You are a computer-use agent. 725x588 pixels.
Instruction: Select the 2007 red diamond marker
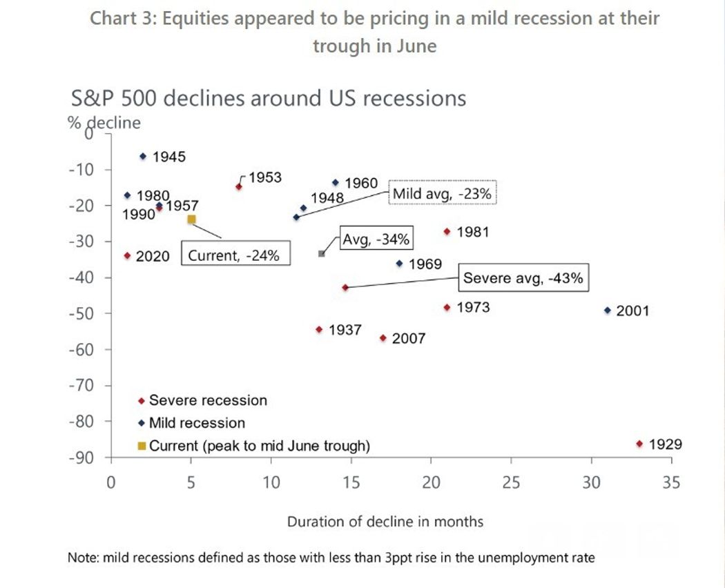383,337
